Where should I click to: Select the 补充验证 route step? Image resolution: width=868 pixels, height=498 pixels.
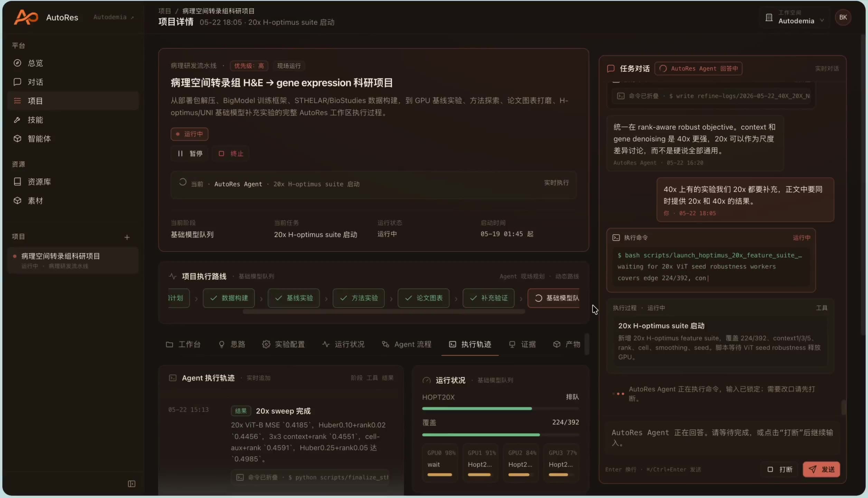489,298
